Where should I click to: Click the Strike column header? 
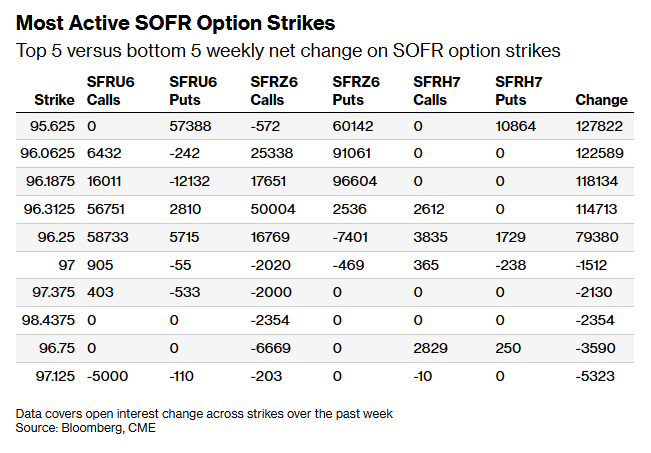[x=54, y=100]
